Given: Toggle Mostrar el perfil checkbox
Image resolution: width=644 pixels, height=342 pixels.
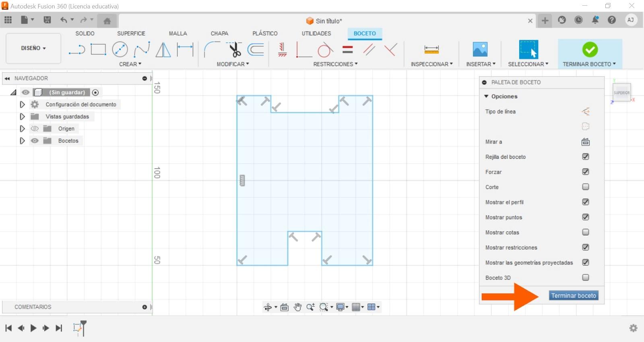Looking at the screenshot, I should (586, 202).
